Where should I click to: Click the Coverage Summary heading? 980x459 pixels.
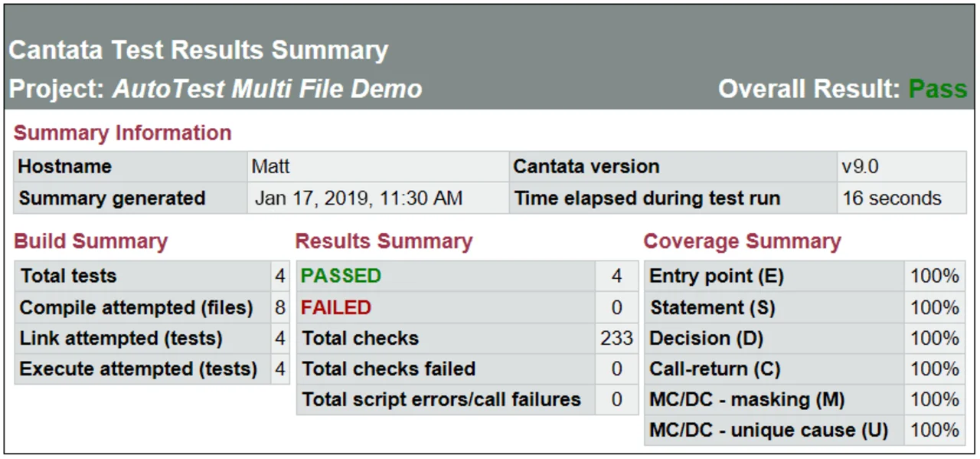coord(742,241)
